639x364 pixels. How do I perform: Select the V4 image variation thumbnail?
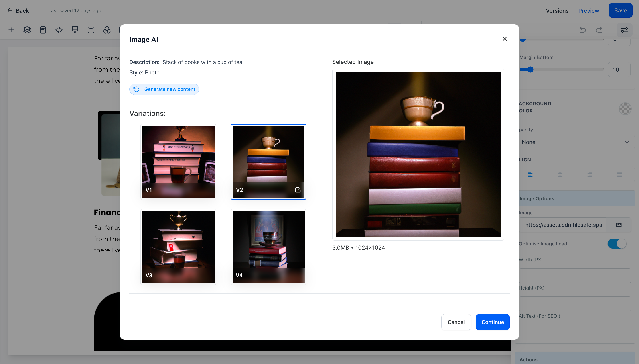pyautogui.click(x=268, y=247)
